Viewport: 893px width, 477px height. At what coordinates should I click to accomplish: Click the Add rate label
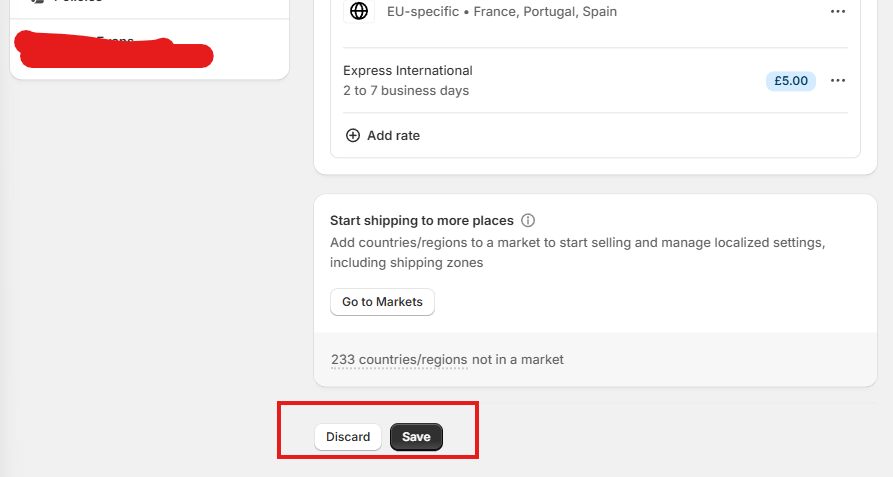(394, 135)
